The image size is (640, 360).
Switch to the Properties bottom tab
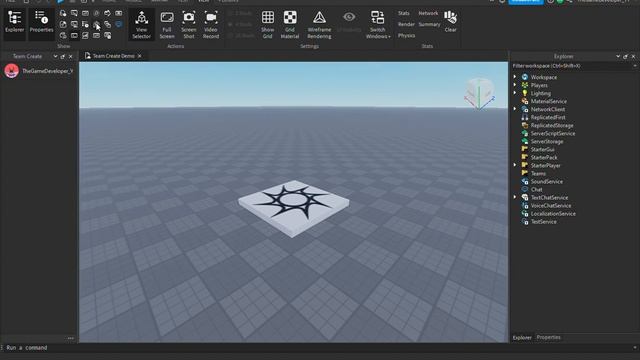click(549, 338)
